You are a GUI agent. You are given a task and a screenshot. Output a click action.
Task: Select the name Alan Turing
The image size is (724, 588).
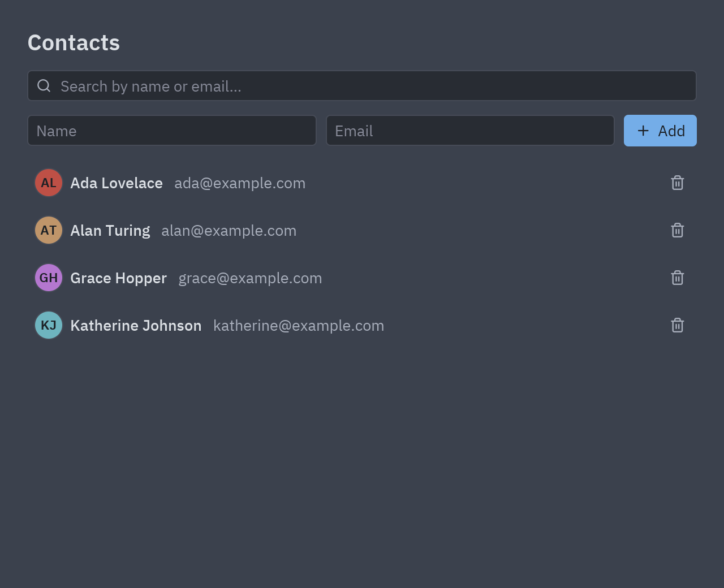(110, 231)
